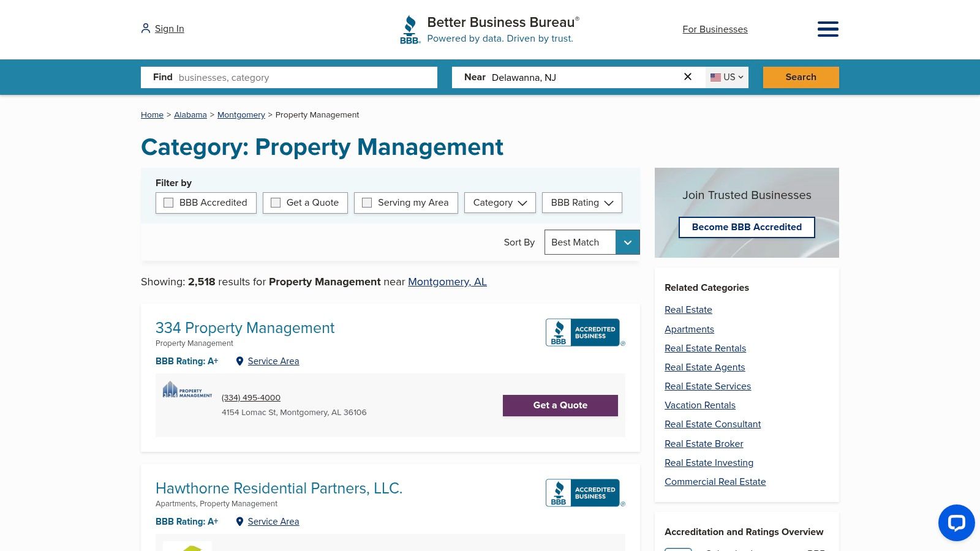Open the hamburger navigation menu
980x551 pixels.
coord(828,29)
